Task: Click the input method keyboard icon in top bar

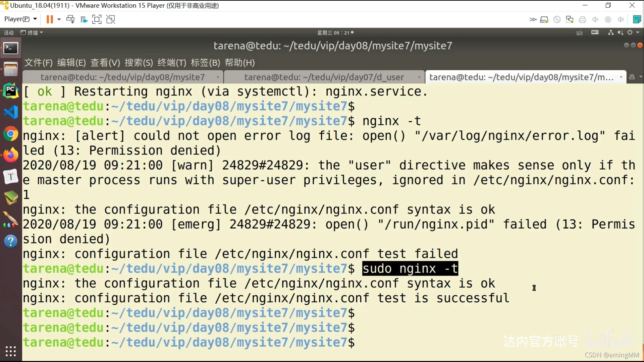Action: 580,33
